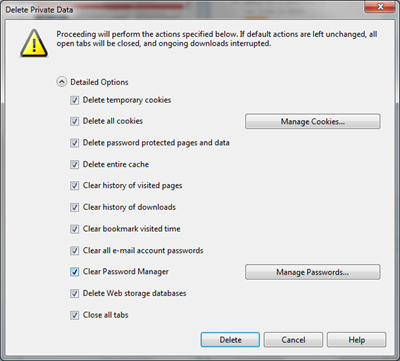The height and width of the screenshot is (361, 400).
Task: Open Help for this dialog
Action: click(x=357, y=340)
